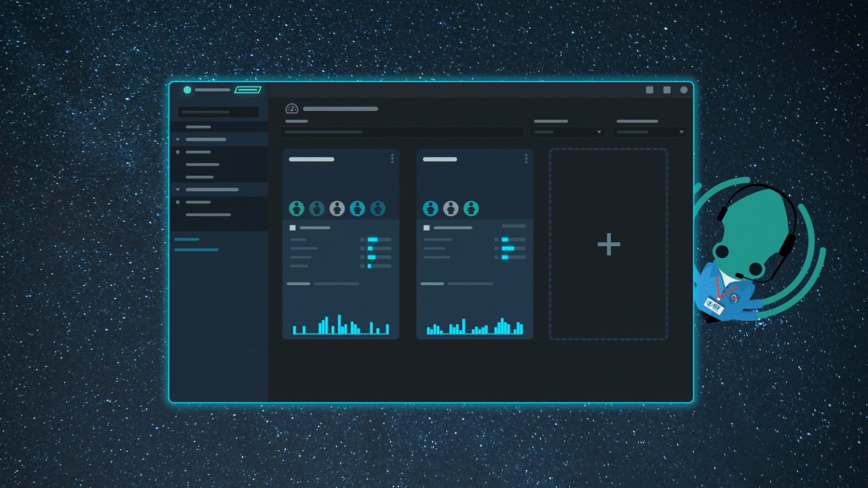This screenshot has width=868, height=488.
Task: Click the plus tile to add a new card
Action: (609, 244)
